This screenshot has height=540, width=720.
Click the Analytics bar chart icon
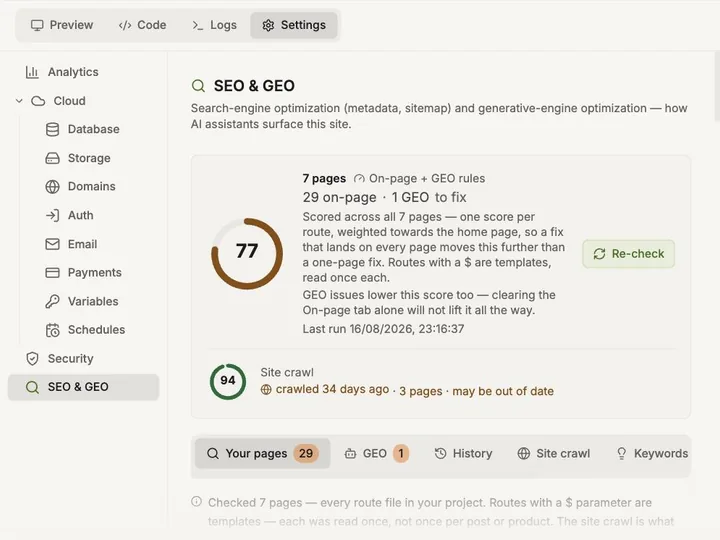tap(32, 72)
